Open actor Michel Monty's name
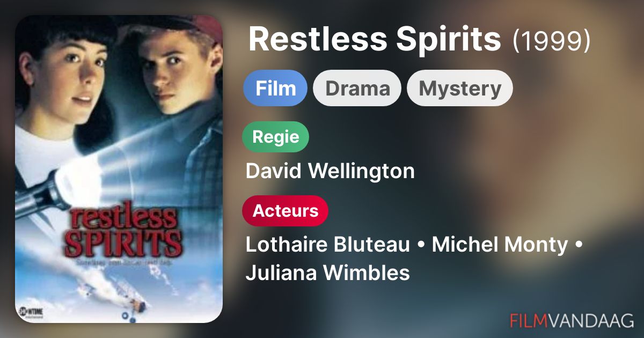The height and width of the screenshot is (338, 644). point(500,245)
